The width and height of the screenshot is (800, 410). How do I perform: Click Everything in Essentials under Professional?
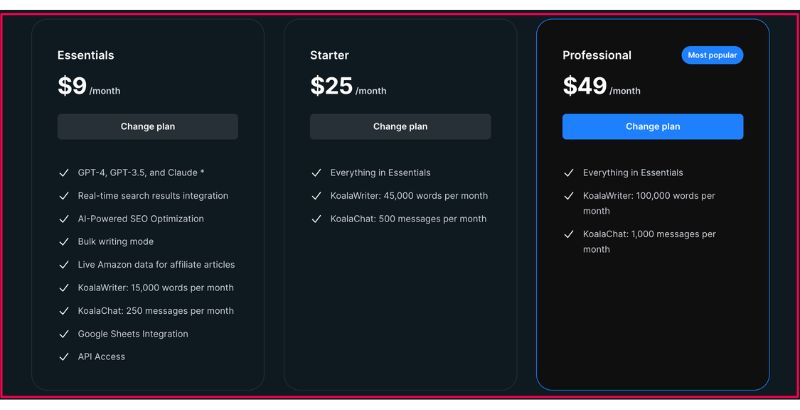(633, 173)
